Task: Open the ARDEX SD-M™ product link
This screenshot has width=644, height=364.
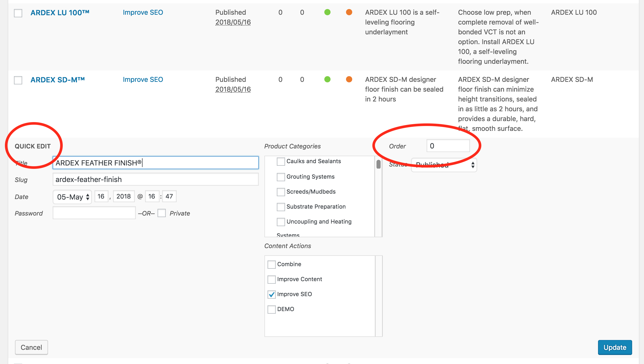Action: tap(58, 80)
